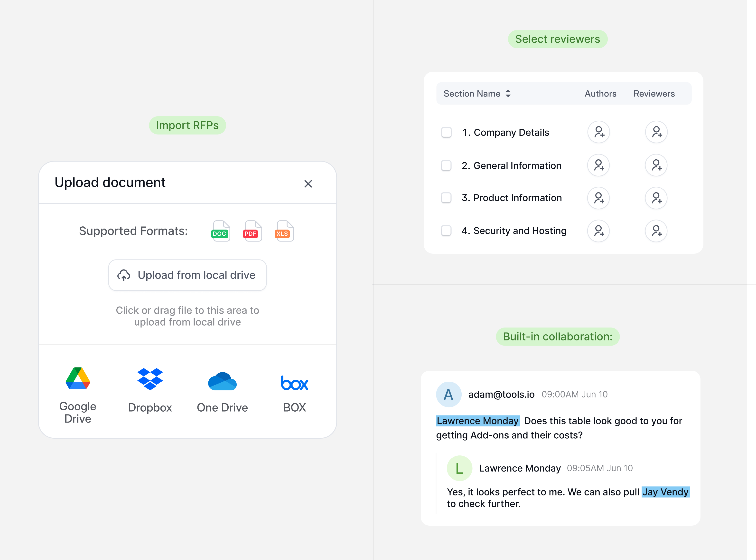
Task: Choose One Drive as upload source
Action: pyautogui.click(x=222, y=382)
